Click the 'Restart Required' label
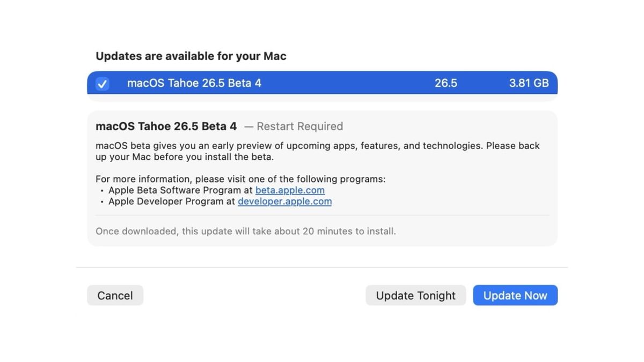 [x=299, y=127]
